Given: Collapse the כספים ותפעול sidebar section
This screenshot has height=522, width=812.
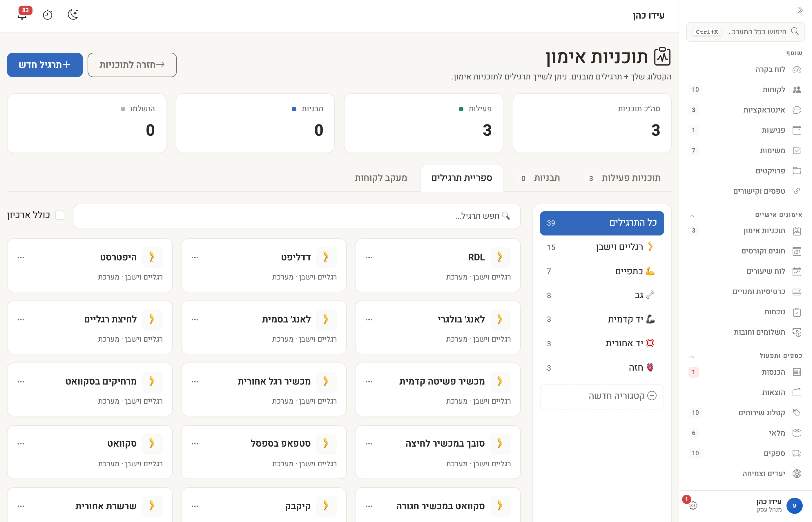Looking at the screenshot, I should (692, 356).
